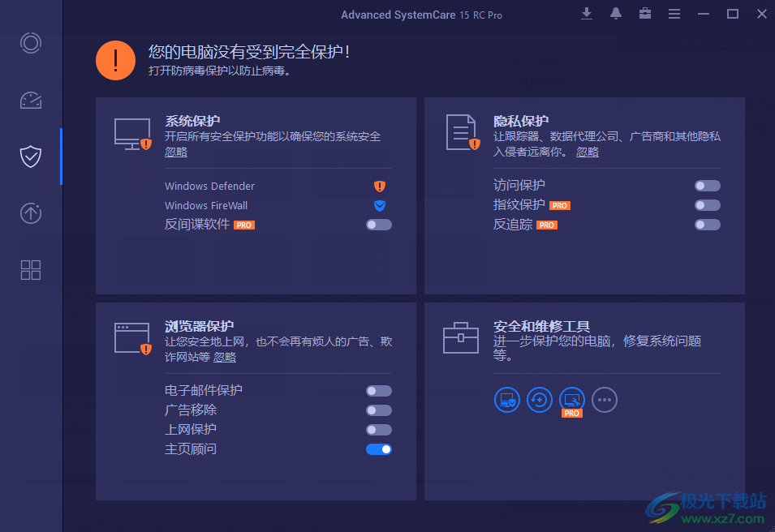Open the Toolbox grid icon in sidebar
The image size is (775, 532).
[x=31, y=270]
